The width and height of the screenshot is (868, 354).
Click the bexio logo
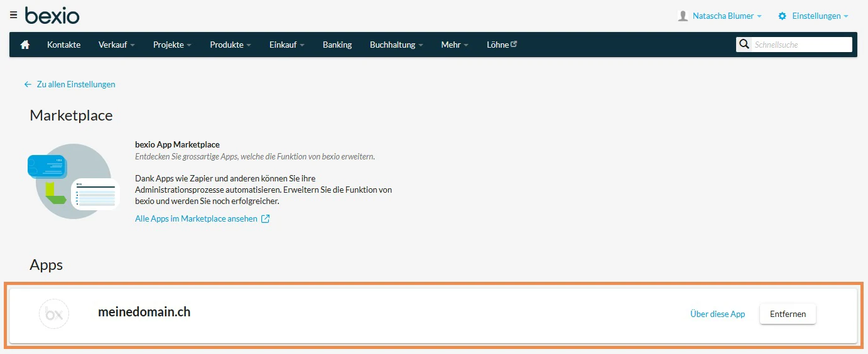point(52,15)
